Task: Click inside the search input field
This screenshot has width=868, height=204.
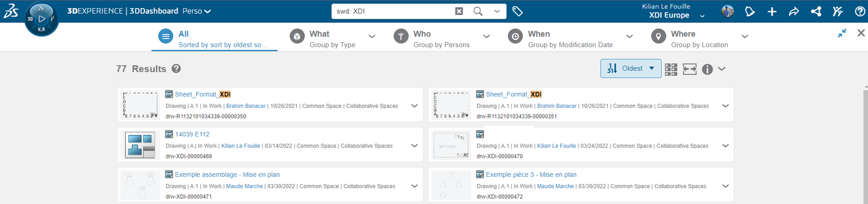Action: [391, 11]
